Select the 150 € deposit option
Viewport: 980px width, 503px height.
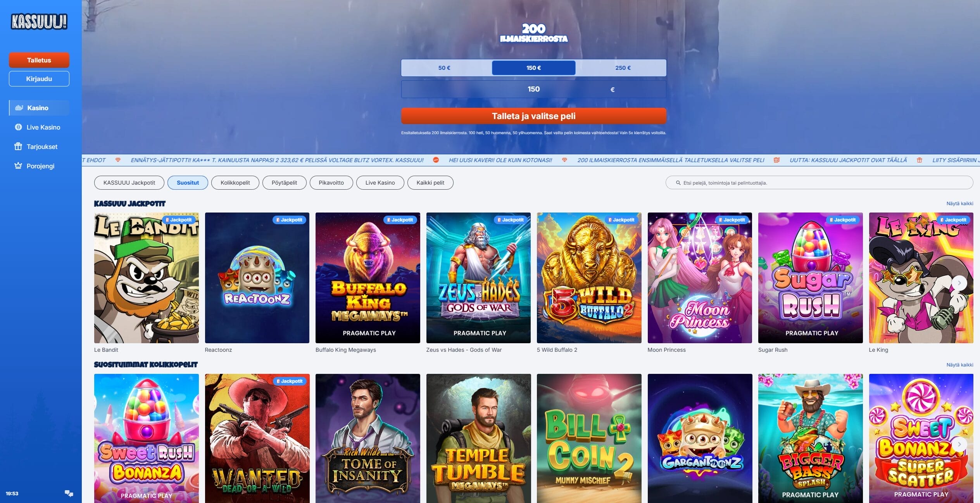(533, 68)
